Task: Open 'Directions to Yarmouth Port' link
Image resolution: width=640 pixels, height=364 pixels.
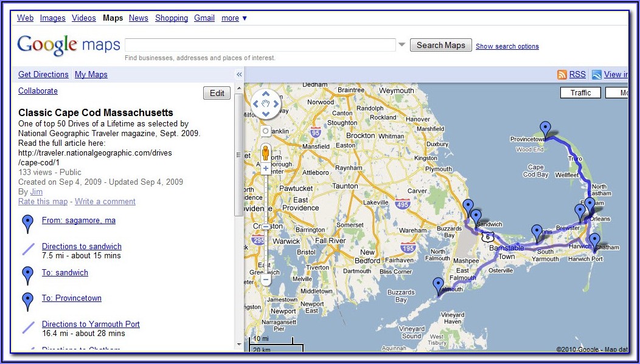Action: click(91, 324)
